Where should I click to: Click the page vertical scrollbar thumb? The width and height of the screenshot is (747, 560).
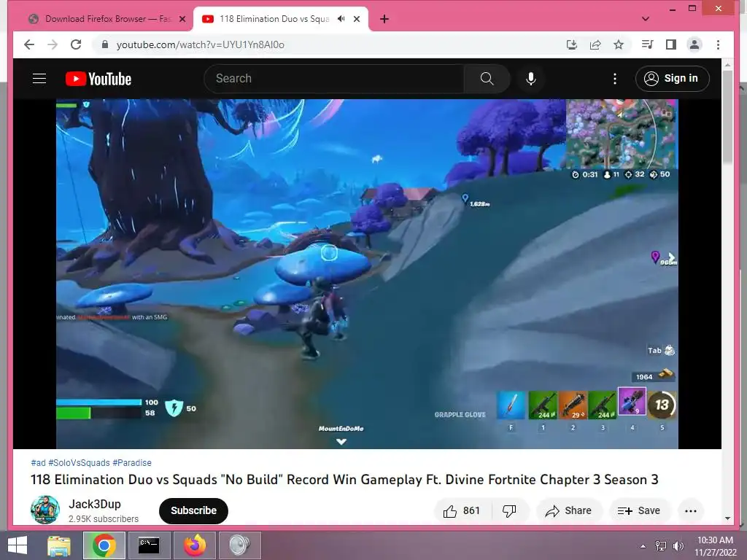click(727, 117)
